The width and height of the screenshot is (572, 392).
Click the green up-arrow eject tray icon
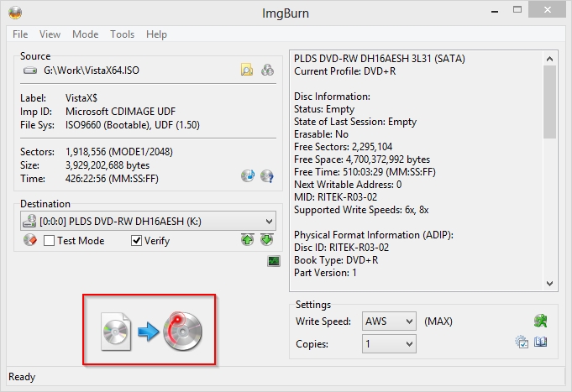pyautogui.click(x=248, y=239)
